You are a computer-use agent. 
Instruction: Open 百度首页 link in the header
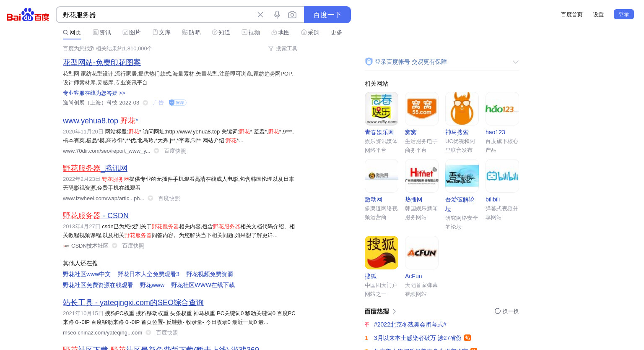click(x=572, y=14)
